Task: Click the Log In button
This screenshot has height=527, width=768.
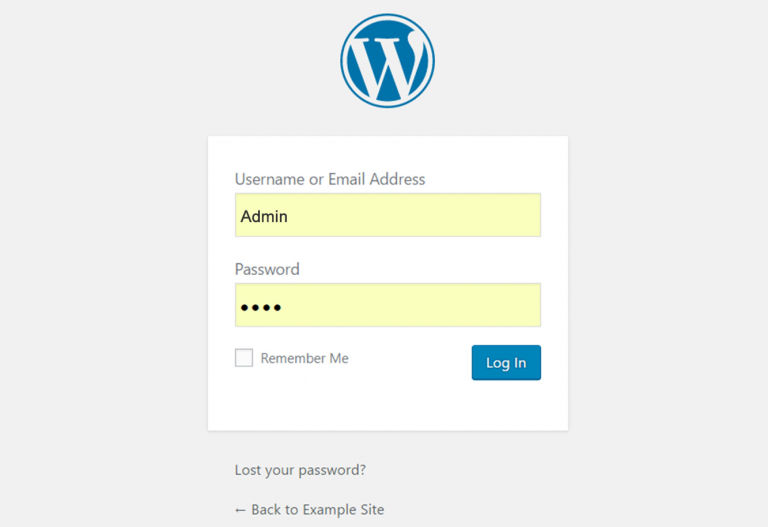Action: pos(506,362)
